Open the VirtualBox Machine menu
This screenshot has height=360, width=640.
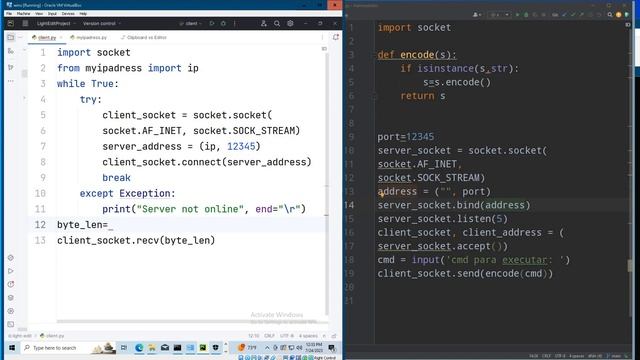[x=23, y=13]
